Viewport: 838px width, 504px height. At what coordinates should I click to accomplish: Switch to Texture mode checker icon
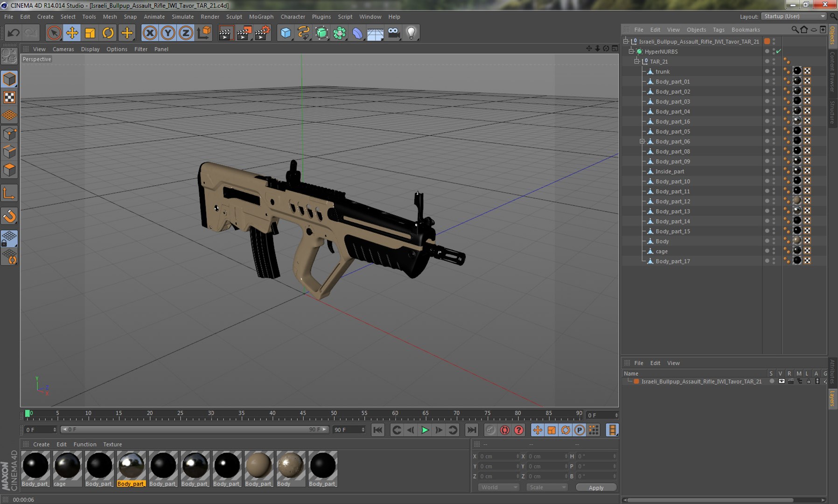[9, 97]
